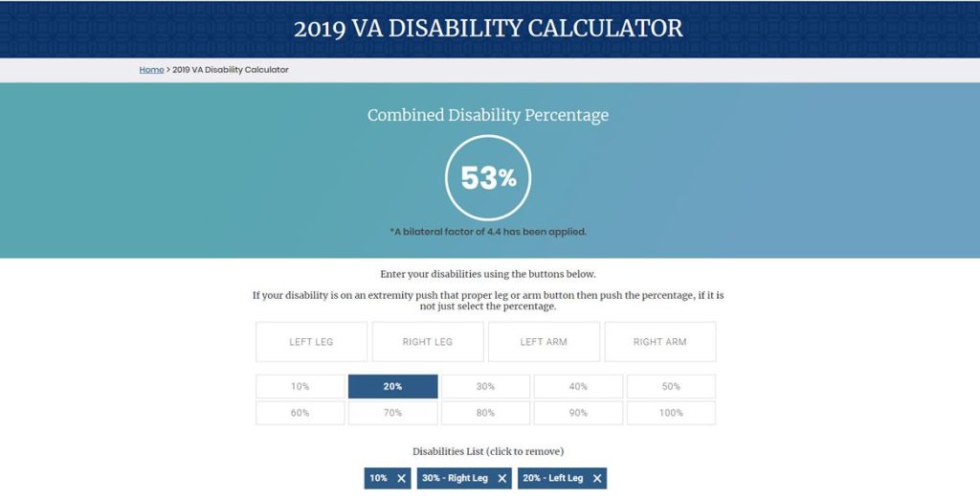Viewport: 980px width, 501px height.
Task: Click the 53% combined percentage circle
Action: 488,178
